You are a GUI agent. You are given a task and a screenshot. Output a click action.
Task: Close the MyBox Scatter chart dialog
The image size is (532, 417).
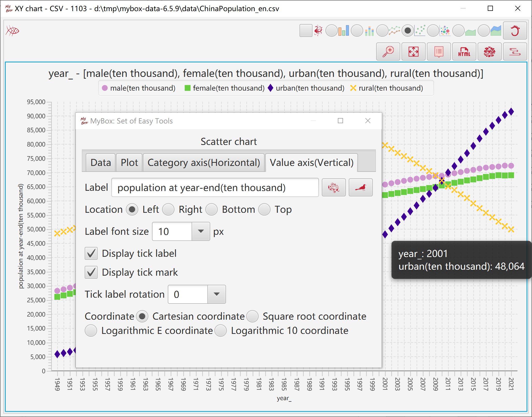pyautogui.click(x=368, y=121)
